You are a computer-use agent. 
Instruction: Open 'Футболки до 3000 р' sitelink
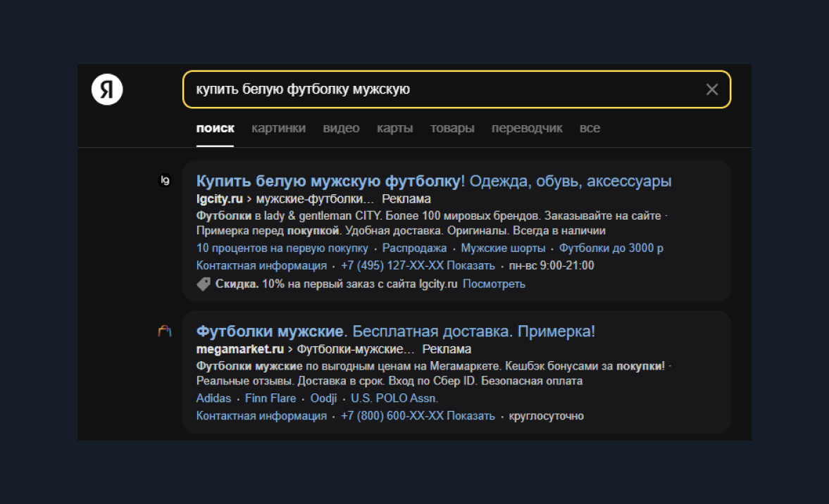click(x=611, y=248)
